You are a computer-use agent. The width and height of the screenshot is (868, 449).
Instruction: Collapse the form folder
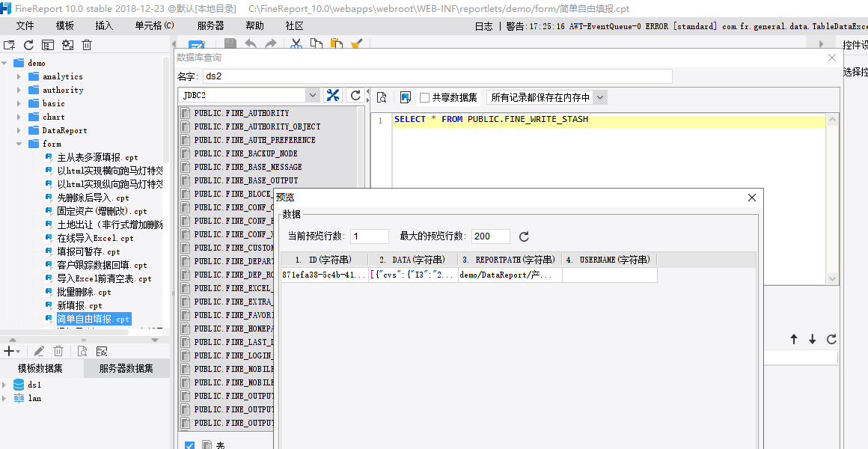pyautogui.click(x=19, y=144)
